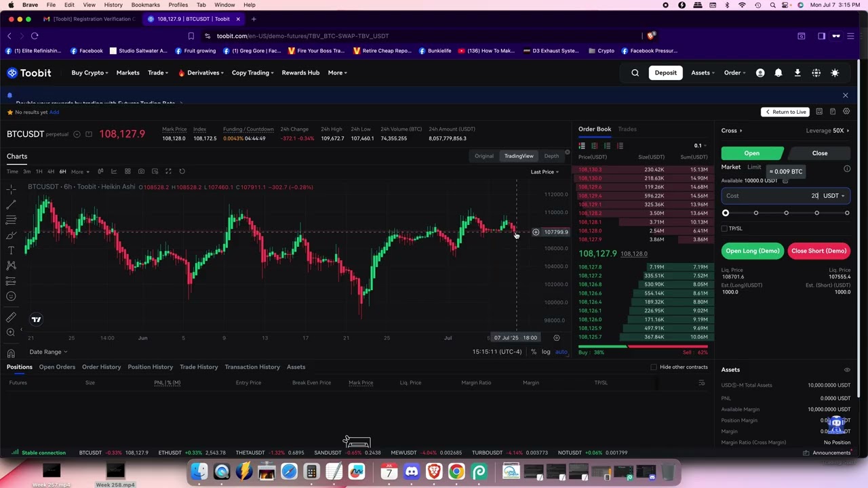The width and height of the screenshot is (868, 488).
Task: Enable the TP/SL checkbox
Action: click(x=724, y=228)
